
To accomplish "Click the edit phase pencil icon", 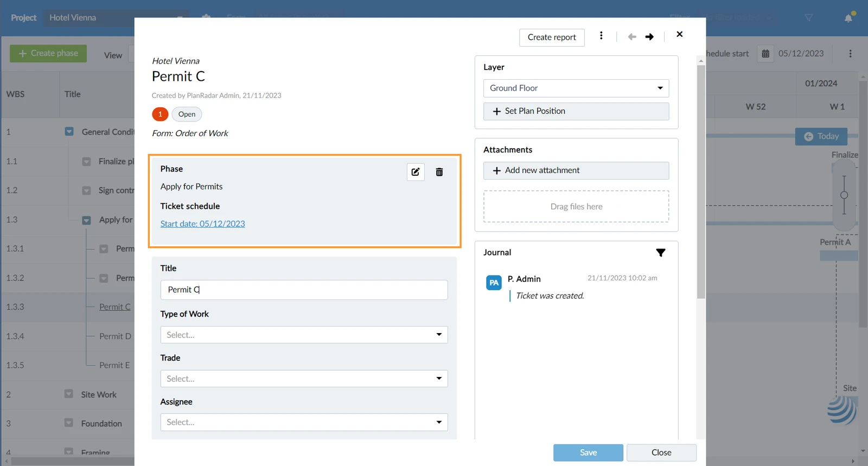I will click(x=416, y=172).
